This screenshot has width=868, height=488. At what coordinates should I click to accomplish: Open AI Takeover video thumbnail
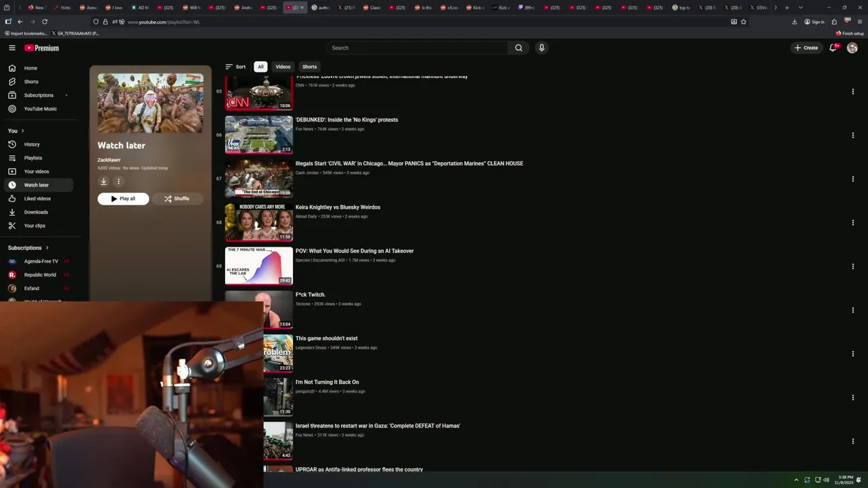coord(259,266)
